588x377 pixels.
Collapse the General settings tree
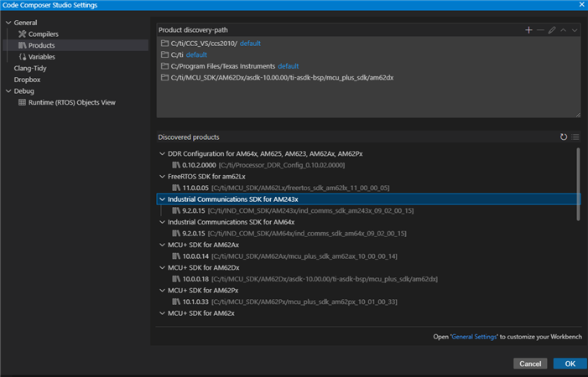pos(8,23)
